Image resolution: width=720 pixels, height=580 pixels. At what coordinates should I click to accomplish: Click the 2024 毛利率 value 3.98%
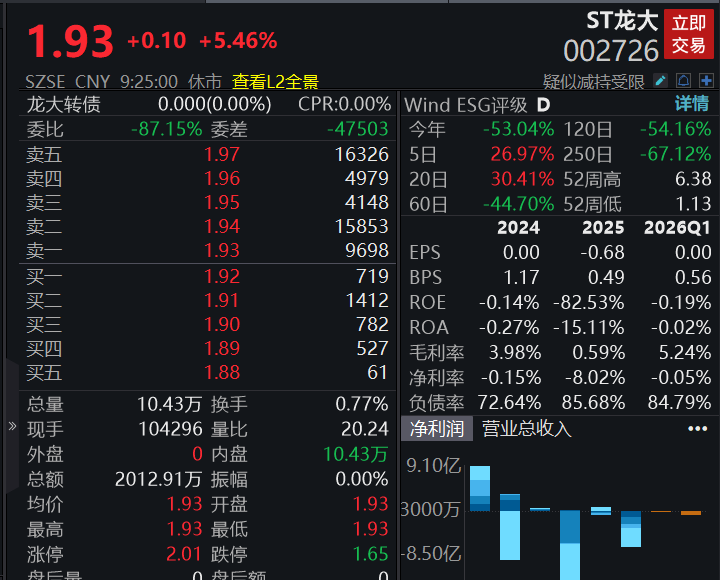click(515, 352)
